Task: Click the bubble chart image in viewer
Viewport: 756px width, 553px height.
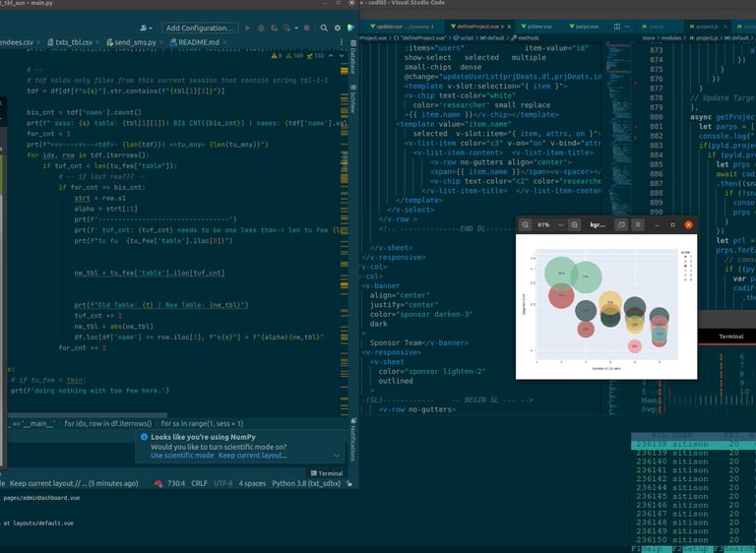Action: (606, 307)
